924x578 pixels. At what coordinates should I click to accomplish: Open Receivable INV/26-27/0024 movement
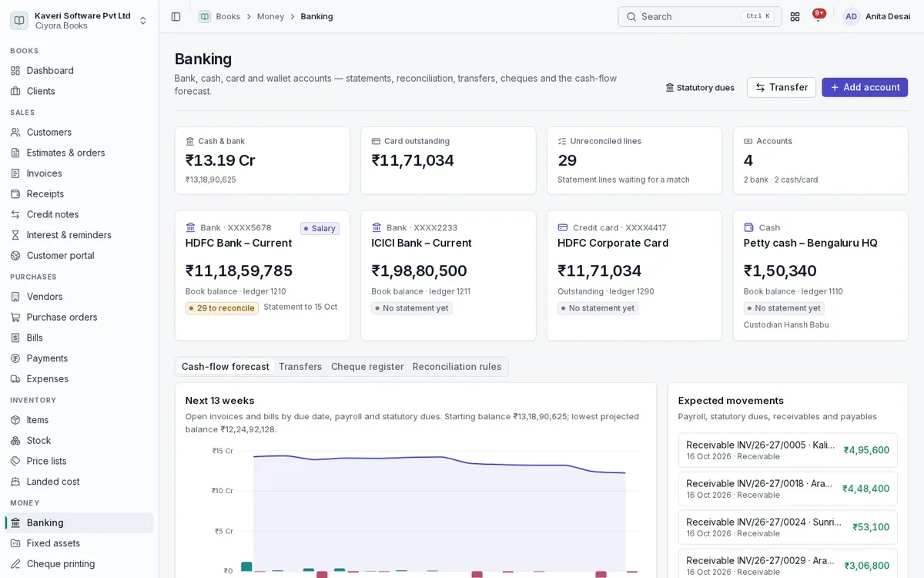pos(788,527)
